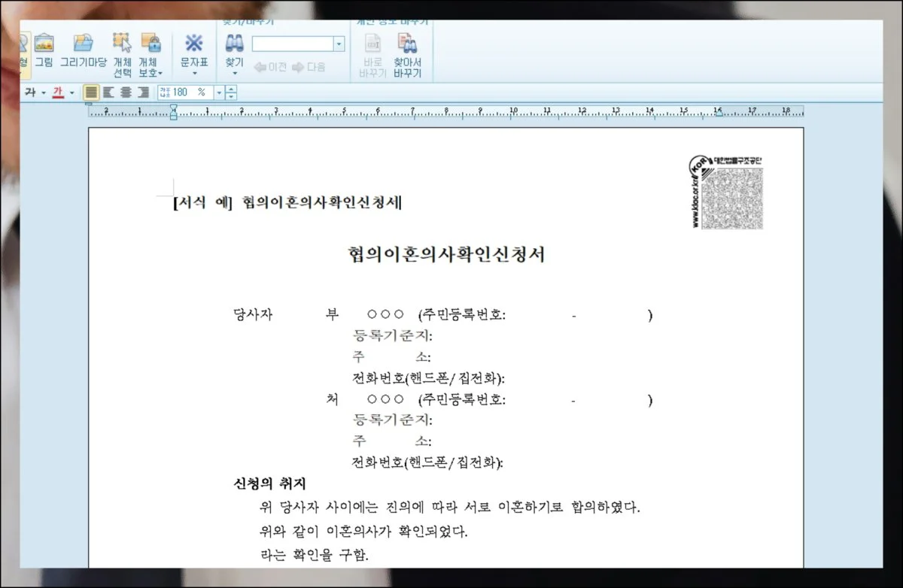Open the search text combo box dropdown

coord(339,44)
